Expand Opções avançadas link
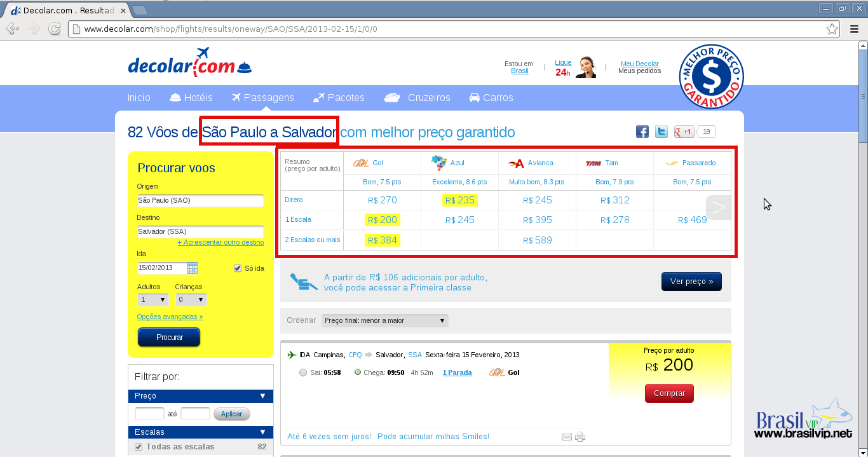Screen dimensions: 868x457 point(170,317)
